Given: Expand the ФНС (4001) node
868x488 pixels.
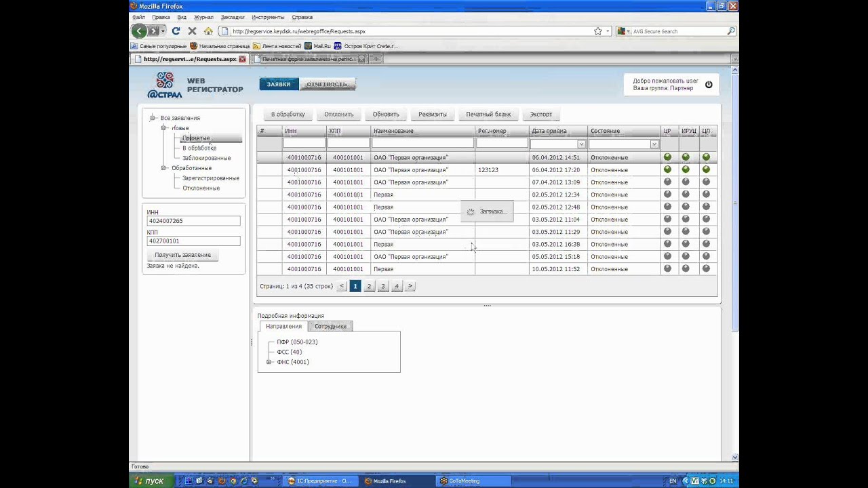Looking at the screenshot, I should click(x=269, y=362).
